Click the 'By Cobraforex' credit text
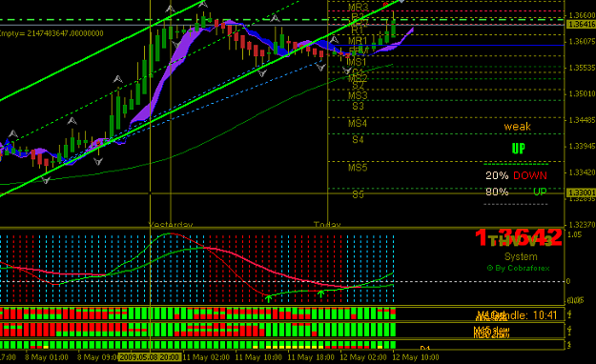 [519, 269]
